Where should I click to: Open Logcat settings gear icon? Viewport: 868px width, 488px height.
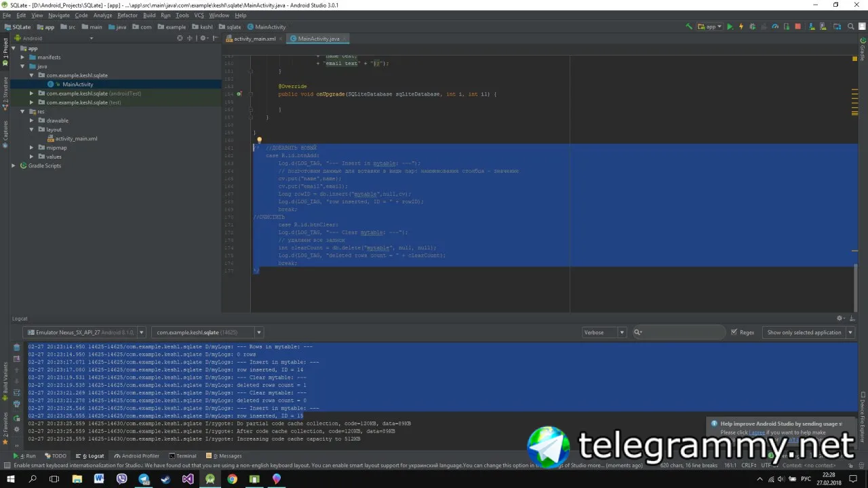(x=840, y=318)
